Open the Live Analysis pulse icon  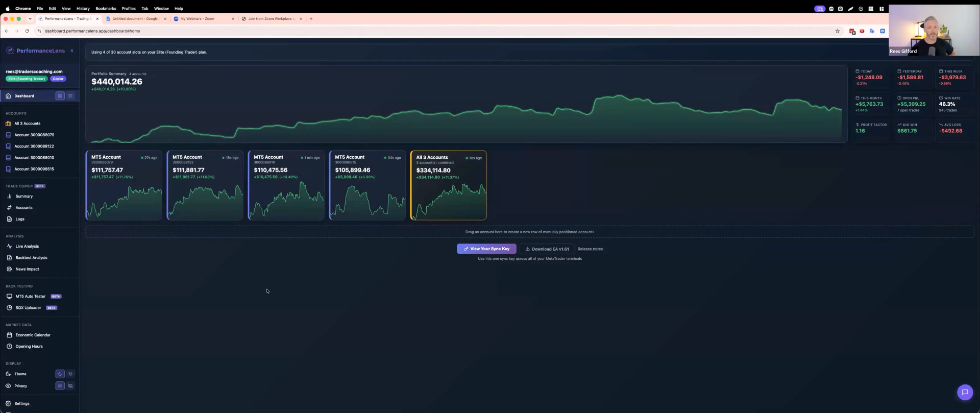[9, 247]
